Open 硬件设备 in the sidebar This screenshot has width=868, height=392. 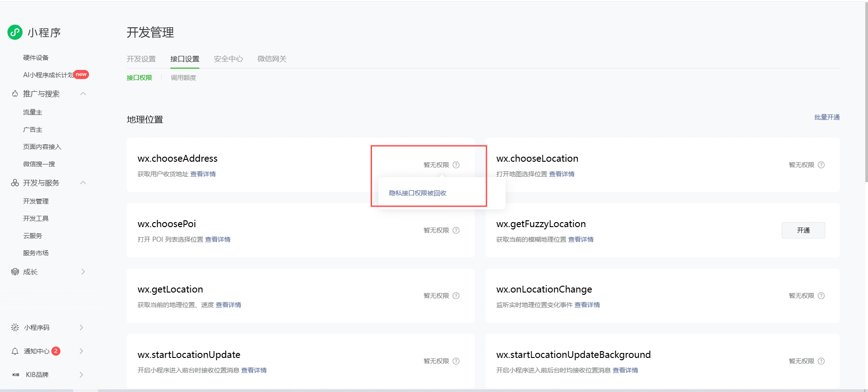[36, 58]
